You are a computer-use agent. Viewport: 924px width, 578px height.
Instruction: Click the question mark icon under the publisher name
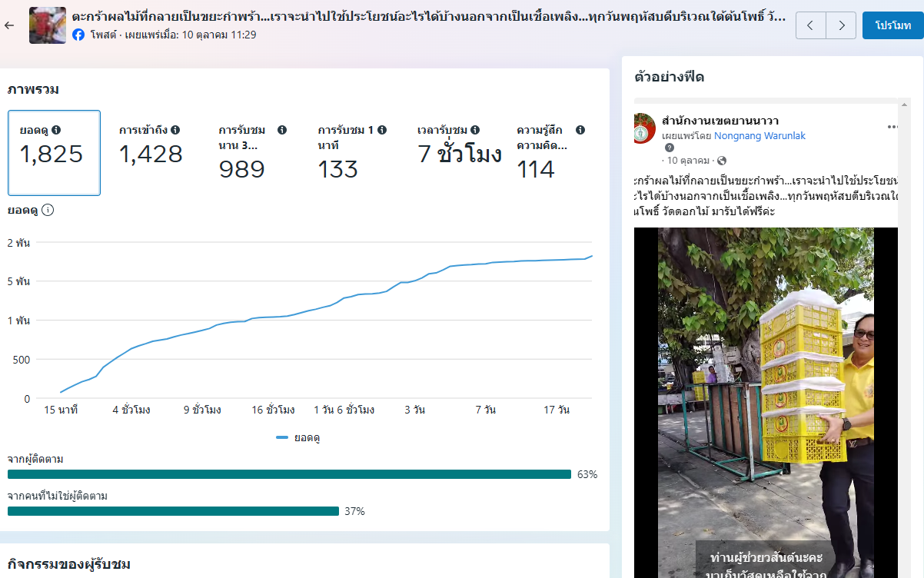(670, 148)
